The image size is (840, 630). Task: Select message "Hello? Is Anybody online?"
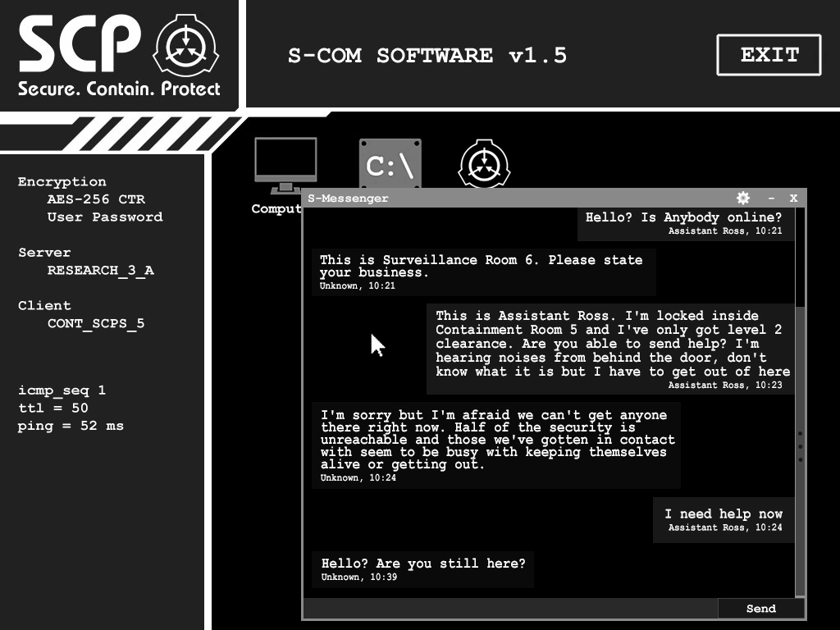tap(685, 224)
